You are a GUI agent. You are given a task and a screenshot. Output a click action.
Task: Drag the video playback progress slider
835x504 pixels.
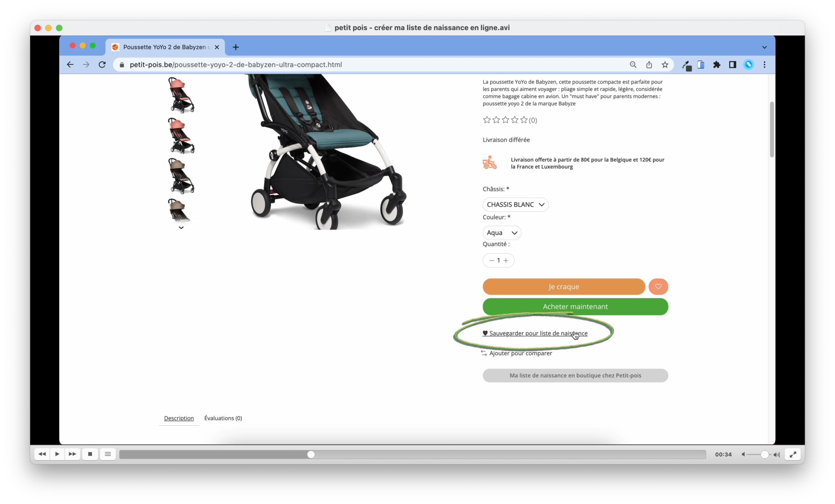click(311, 454)
